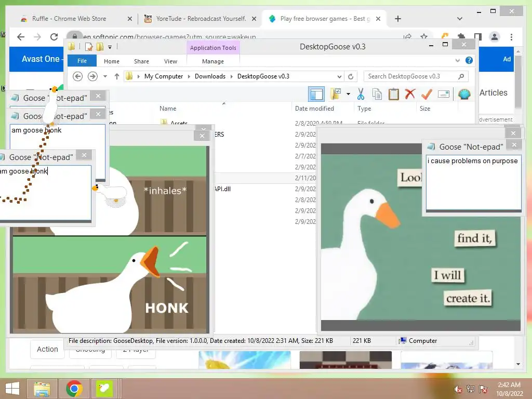Click the folder options icon with checkmark

tap(336, 94)
